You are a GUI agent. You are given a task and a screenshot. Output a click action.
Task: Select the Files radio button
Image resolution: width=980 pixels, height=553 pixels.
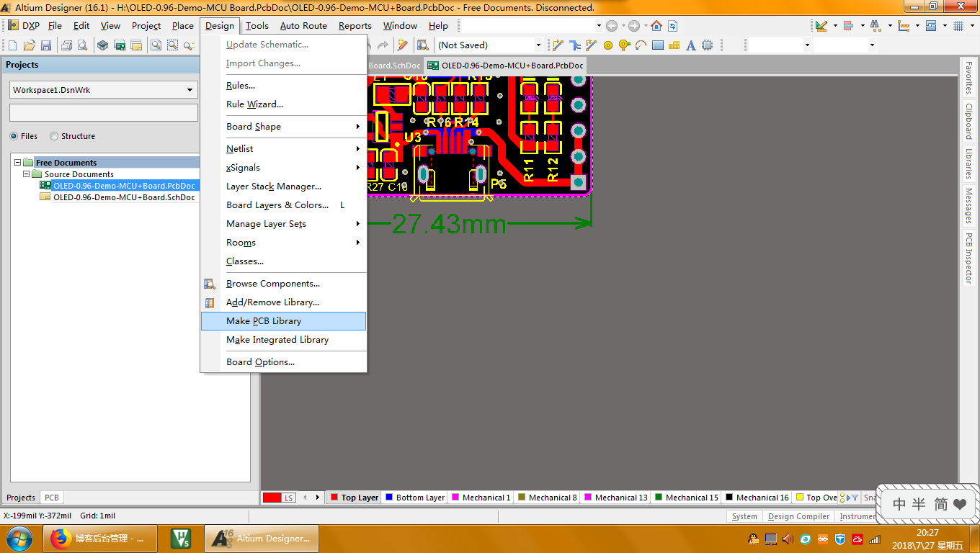pos(14,136)
